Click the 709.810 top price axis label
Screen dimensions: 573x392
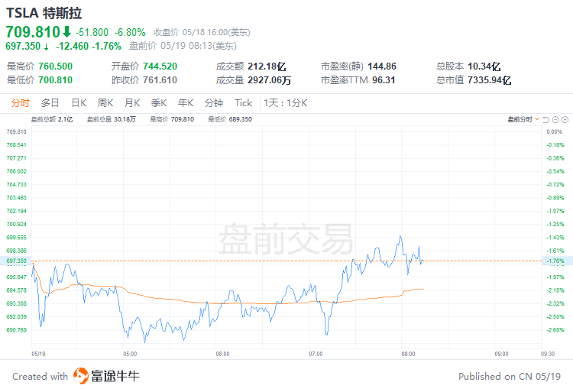[x=17, y=131]
